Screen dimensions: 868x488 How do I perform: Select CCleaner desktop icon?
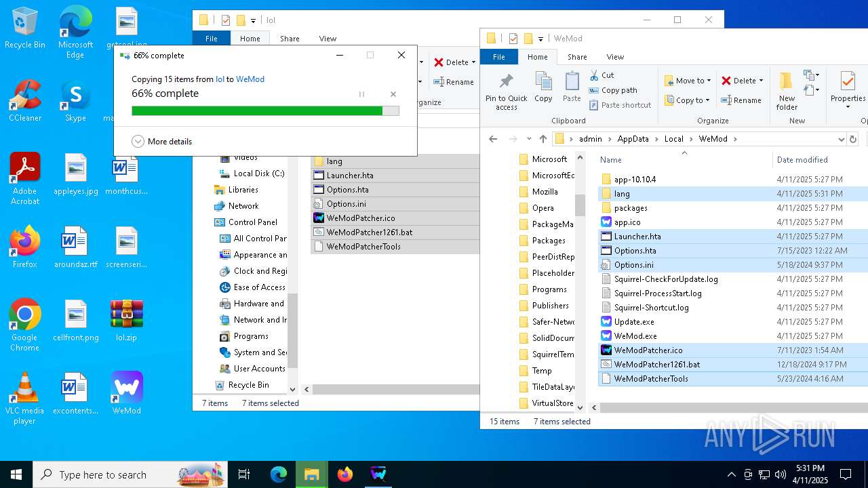(x=25, y=100)
